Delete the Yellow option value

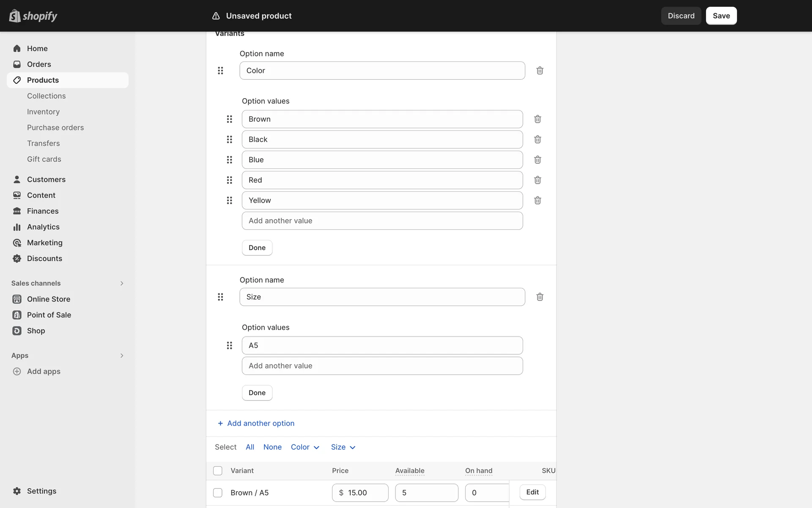[538, 200]
